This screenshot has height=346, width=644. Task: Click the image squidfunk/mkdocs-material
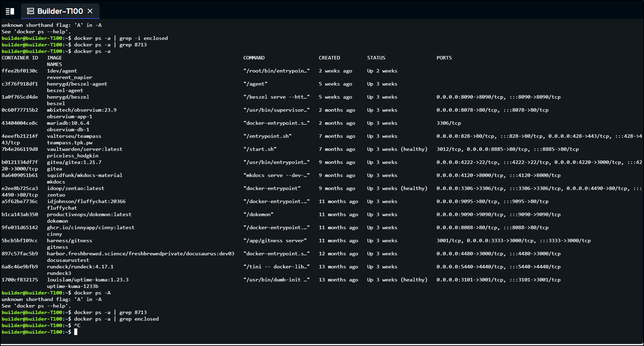point(85,175)
